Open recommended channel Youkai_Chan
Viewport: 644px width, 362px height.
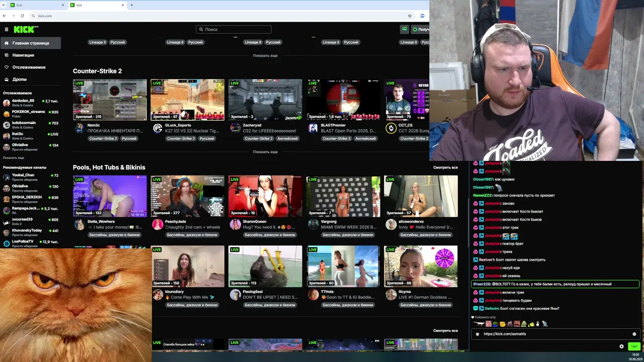(30, 177)
